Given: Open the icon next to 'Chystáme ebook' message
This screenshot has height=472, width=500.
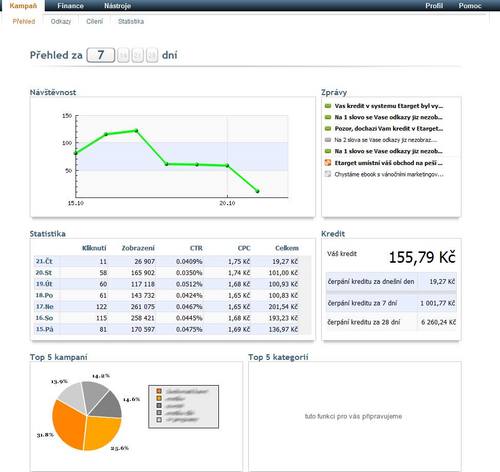Looking at the screenshot, I should point(328,174).
